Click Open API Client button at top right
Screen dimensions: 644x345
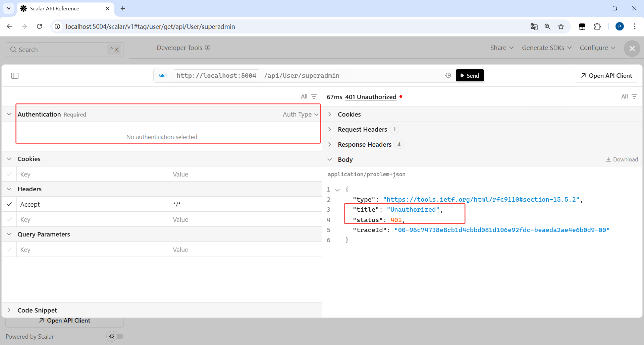606,75
